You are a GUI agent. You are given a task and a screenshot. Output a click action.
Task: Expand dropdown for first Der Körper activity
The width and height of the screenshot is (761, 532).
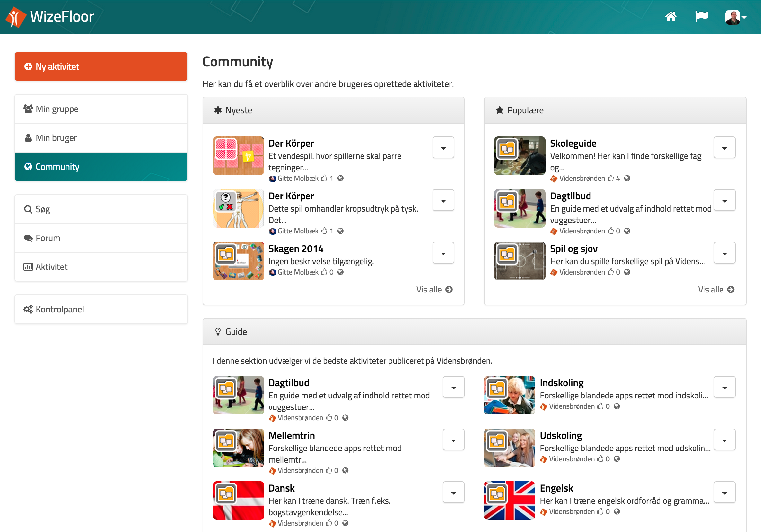click(x=443, y=148)
